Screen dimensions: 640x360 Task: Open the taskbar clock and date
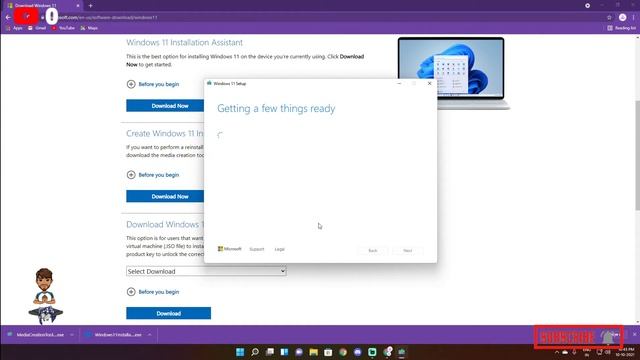625,352
